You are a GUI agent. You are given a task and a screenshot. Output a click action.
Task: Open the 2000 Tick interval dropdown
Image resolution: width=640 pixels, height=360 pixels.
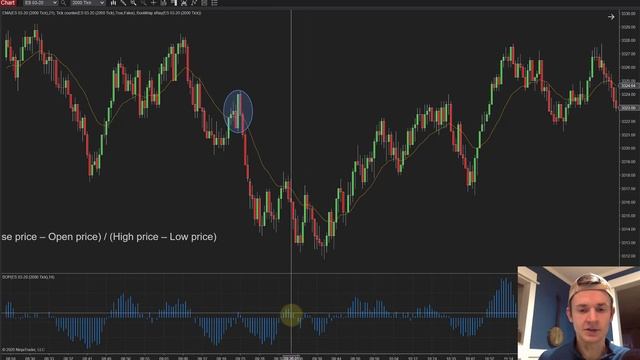point(88,3)
